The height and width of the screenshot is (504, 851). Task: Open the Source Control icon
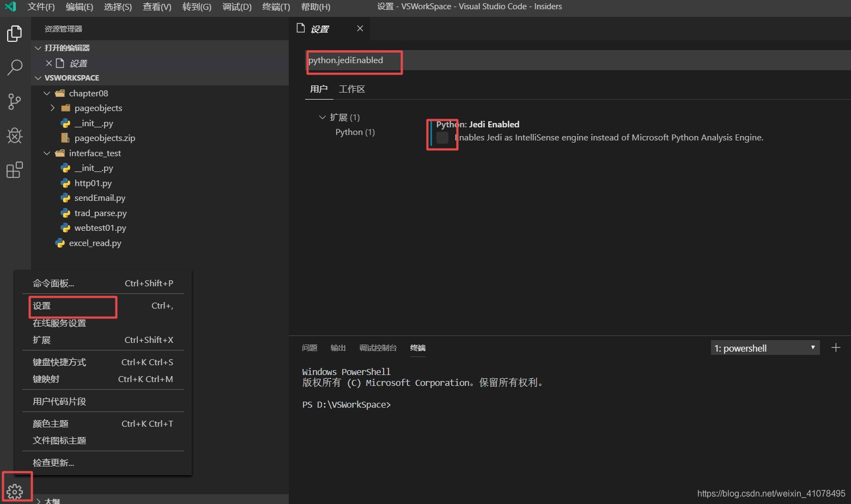[x=14, y=102]
